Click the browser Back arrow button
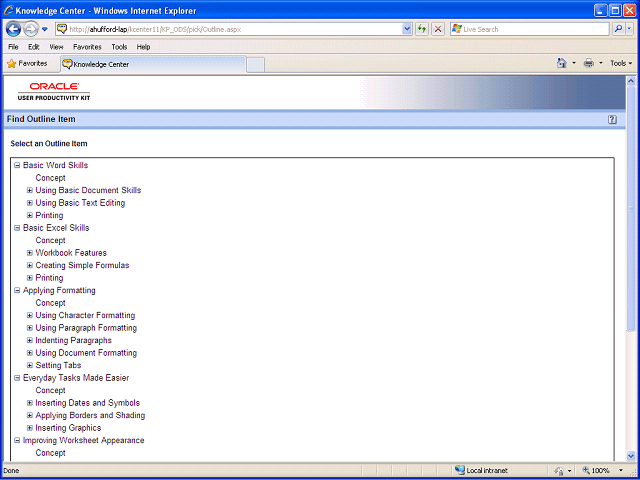640x480 pixels. (x=13, y=29)
